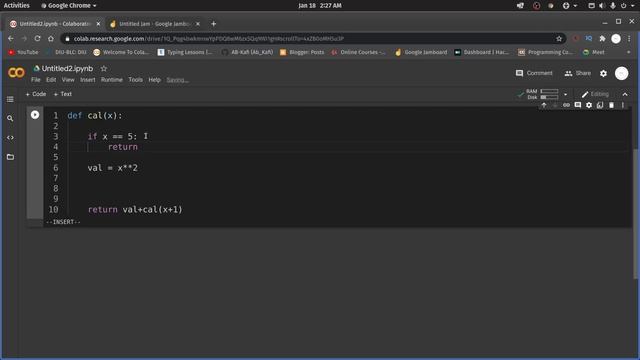Open the Insert menu
This screenshot has width=640, height=360.
pyautogui.click(x=88, y=80)
